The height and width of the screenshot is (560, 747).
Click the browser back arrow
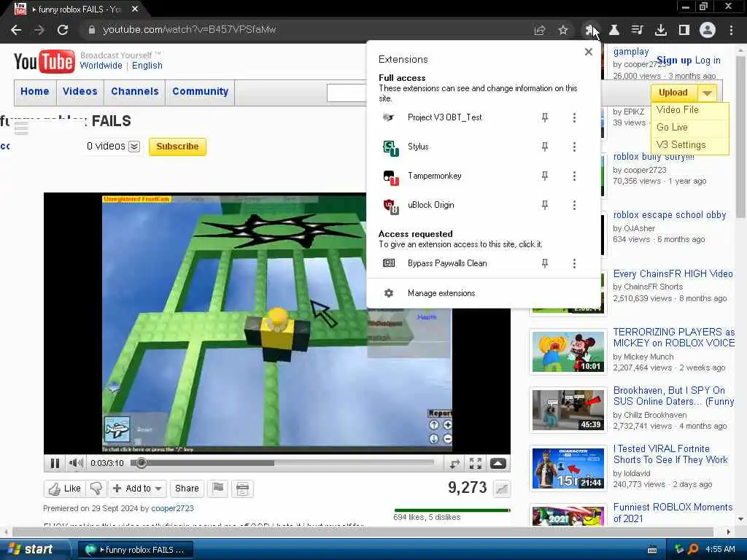tap(16, 30)
